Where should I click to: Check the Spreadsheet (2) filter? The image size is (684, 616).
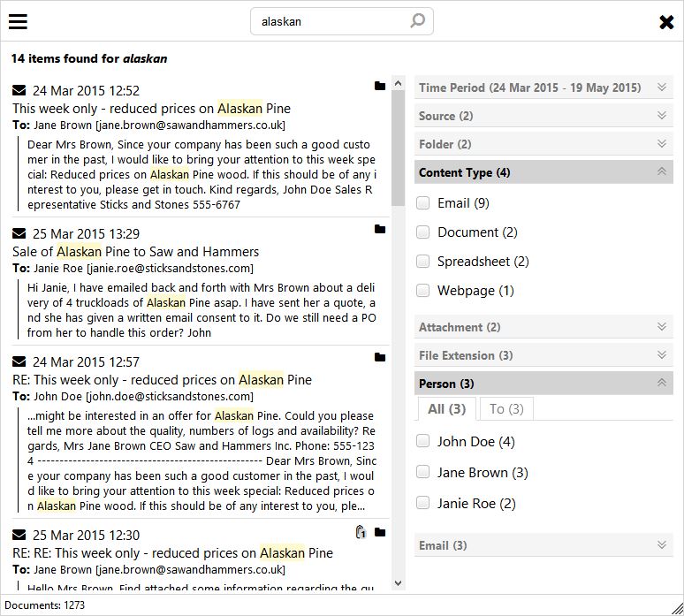(422, 262)
